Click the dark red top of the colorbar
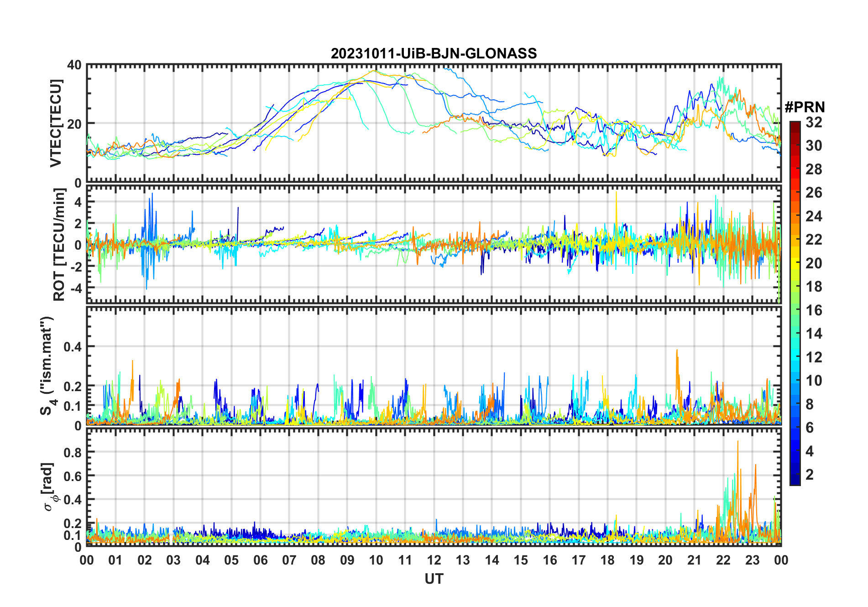868x607 pixels. 795,127
